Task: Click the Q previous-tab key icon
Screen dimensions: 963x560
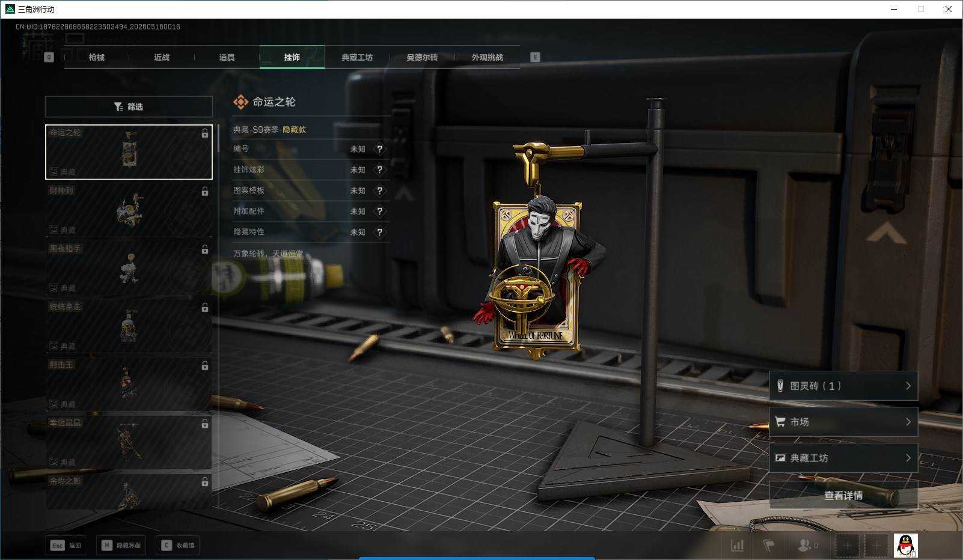Action: [49, 57]
